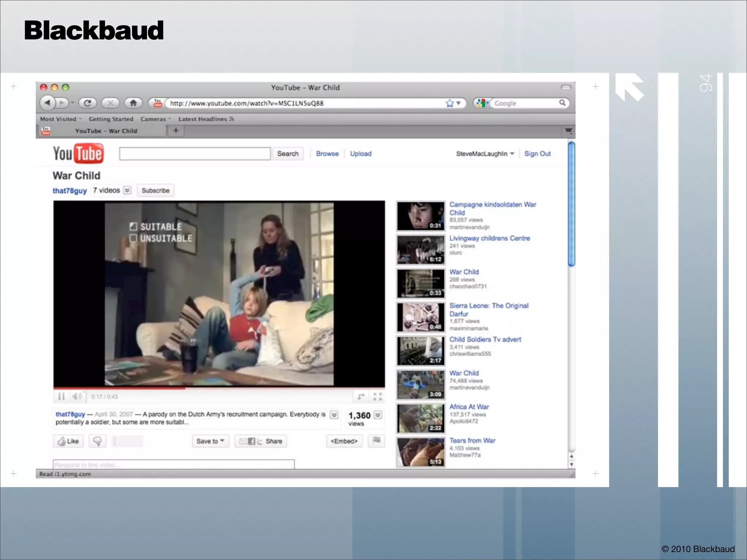Switch video to fullscreen mode
This screenshot has height=560, width=747.
click(x=378, y=396)
